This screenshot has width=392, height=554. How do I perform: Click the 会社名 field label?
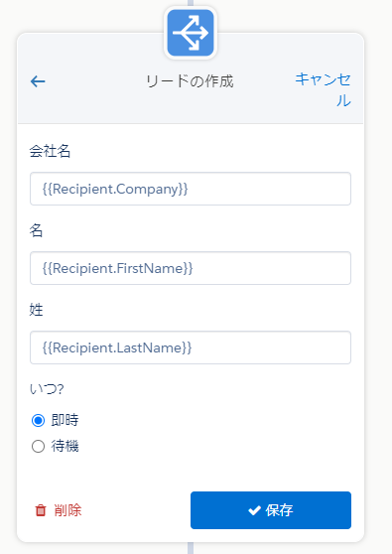(x=50, y=151)
